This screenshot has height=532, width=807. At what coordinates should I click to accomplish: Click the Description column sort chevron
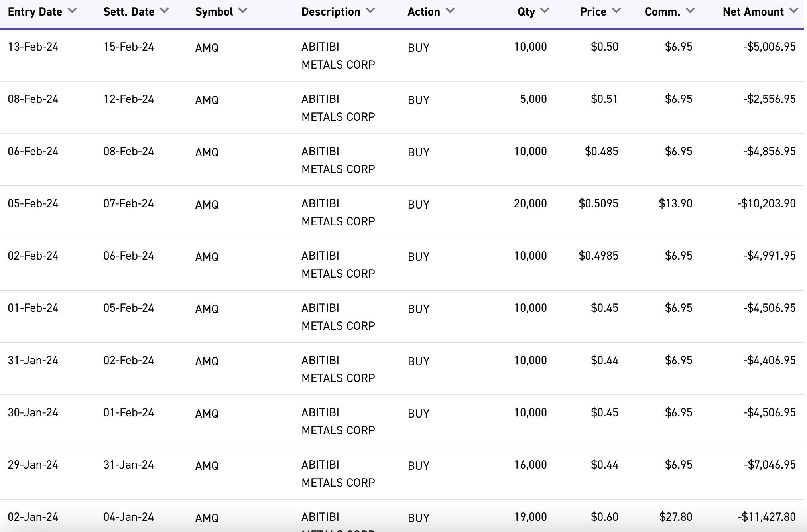pos(370,11)
